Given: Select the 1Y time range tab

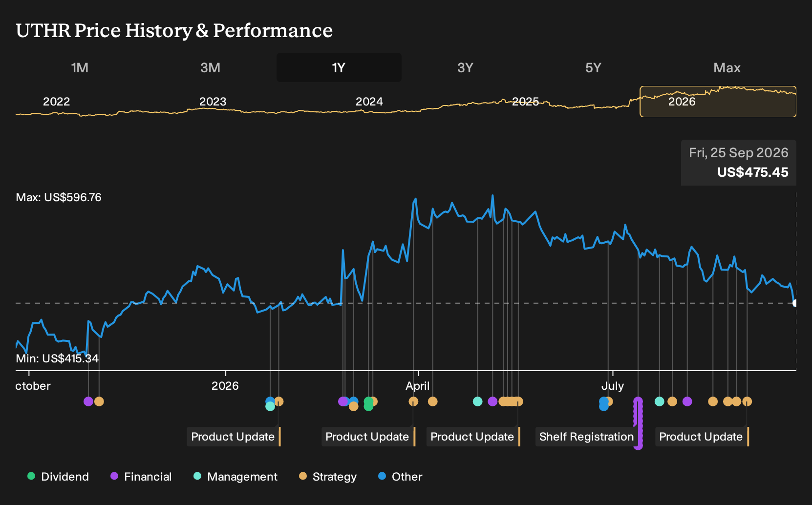Looking at the screenshot, I should [x=339, y=68].
